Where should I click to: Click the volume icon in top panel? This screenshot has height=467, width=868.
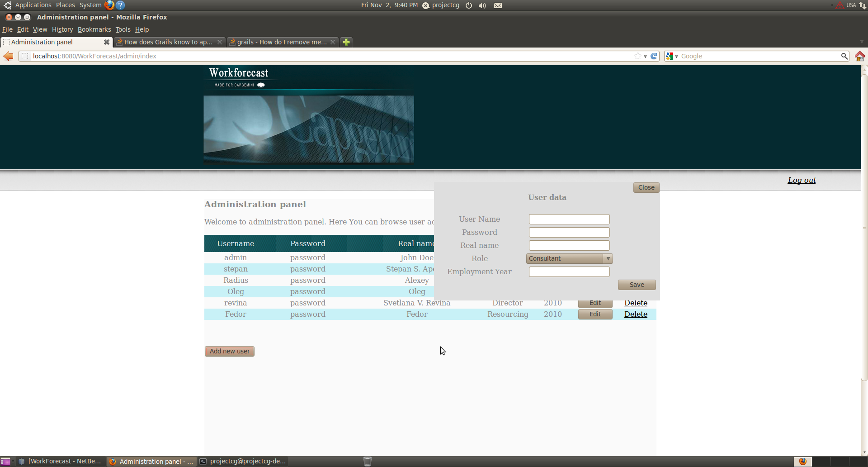point(482,5)
